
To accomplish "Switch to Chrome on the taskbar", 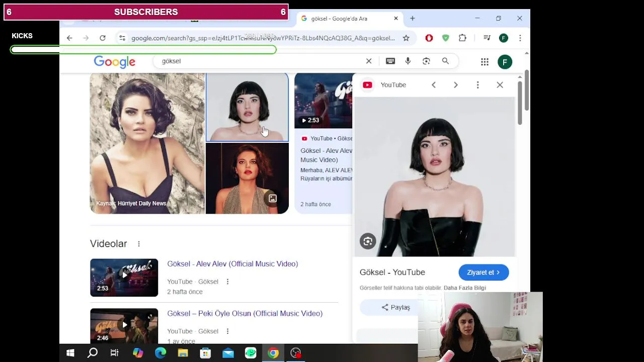I will pyautogui.click(x=273, y=353).
